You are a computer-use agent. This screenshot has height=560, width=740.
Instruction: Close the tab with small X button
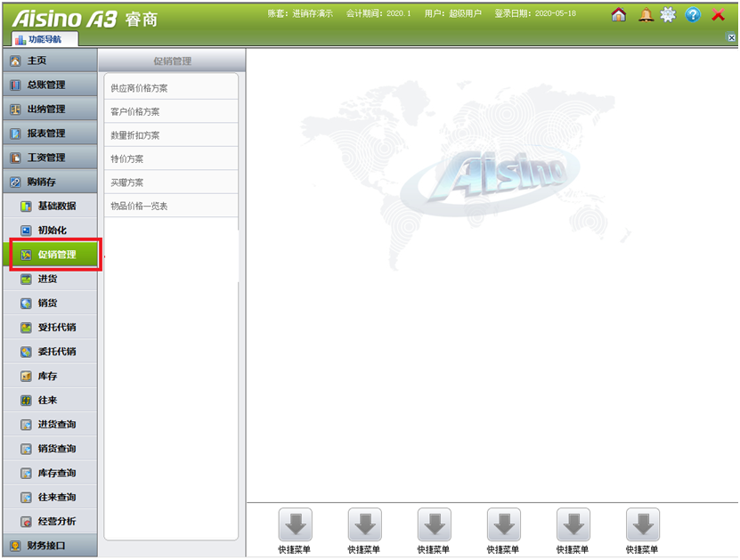[x=731, y=38]
